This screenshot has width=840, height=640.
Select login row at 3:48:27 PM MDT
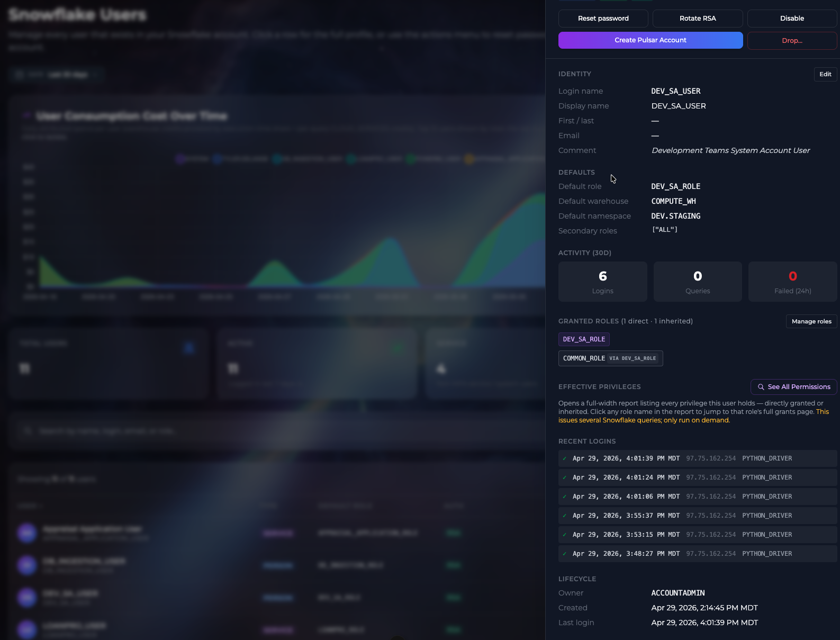(698, 554)
